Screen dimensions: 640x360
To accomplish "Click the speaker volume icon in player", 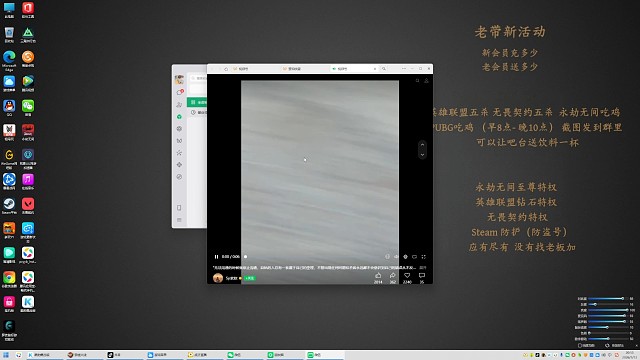I will (x=396, y=257).
